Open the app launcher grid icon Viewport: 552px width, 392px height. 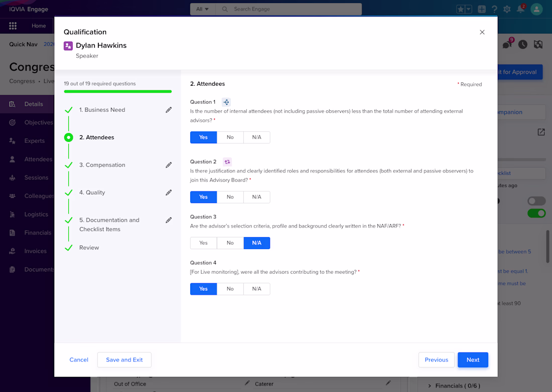(x=13, y=26)
